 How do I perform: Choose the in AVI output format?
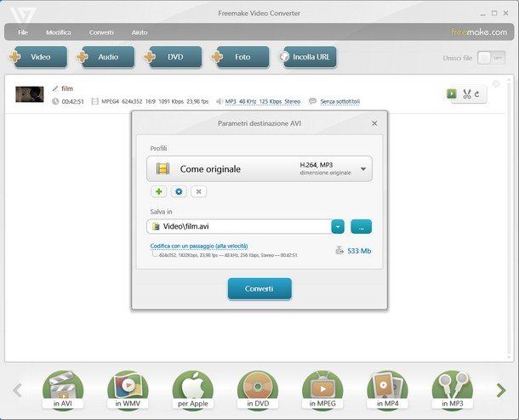coord(63,390)
